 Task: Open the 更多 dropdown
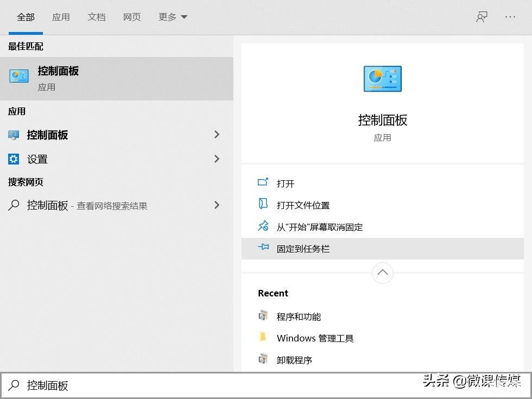(x=173, y=17)
